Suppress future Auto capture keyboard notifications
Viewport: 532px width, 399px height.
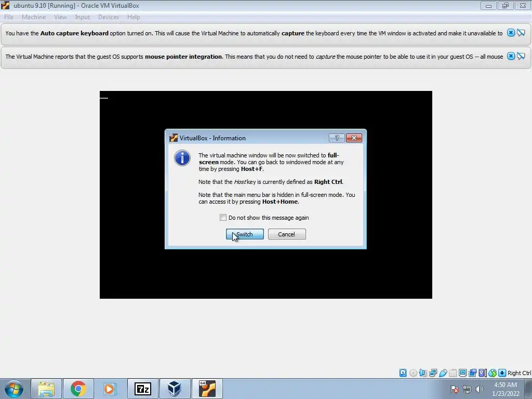(x=521, y=33)
